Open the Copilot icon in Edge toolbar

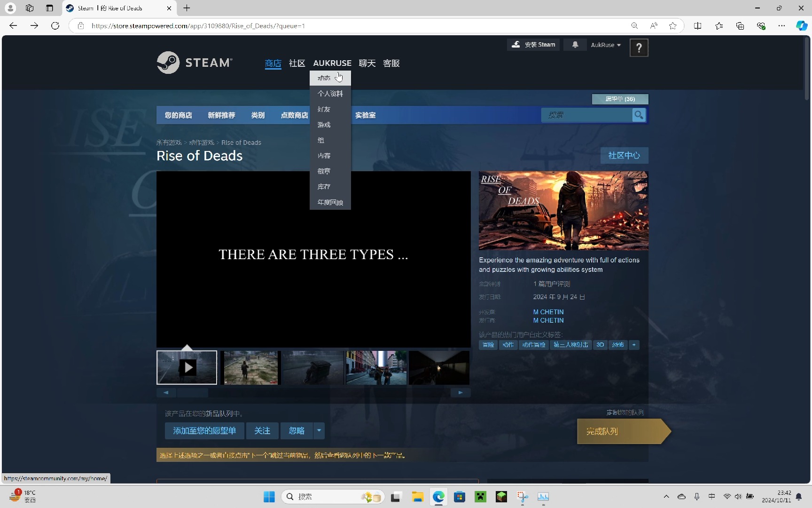tap(801, 26)
